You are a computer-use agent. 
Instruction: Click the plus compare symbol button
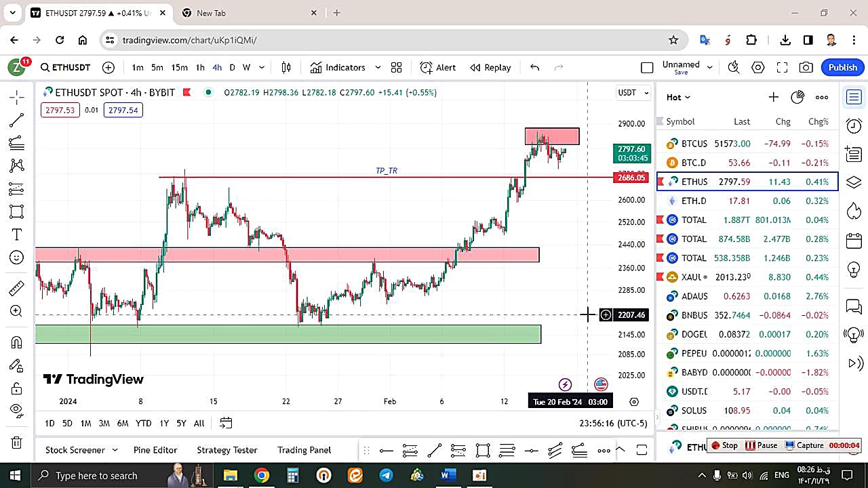coord(108,67)
